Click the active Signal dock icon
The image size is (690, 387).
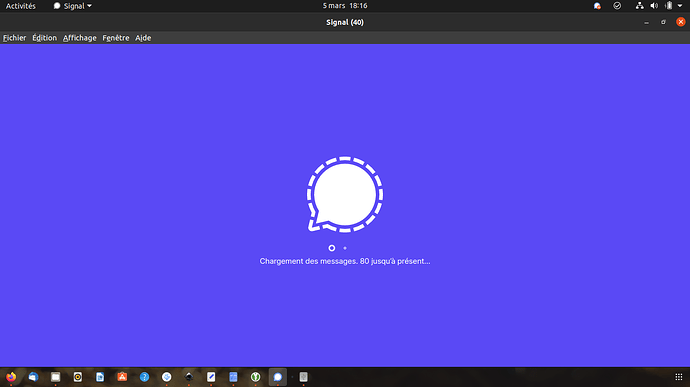[x=278, y=377]
